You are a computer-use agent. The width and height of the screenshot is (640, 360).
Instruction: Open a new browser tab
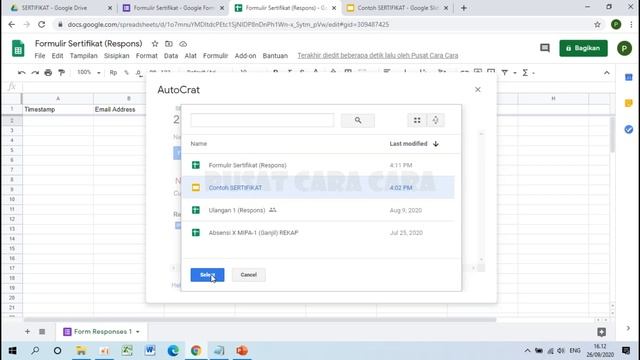463,8
